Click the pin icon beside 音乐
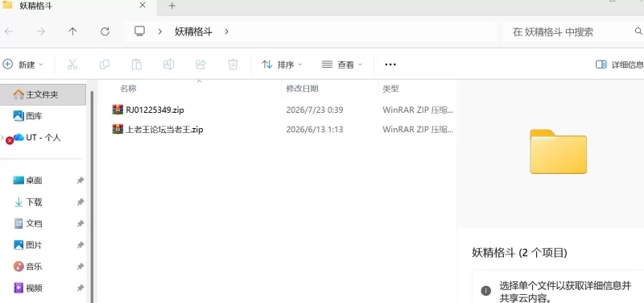 pos(80,267)
